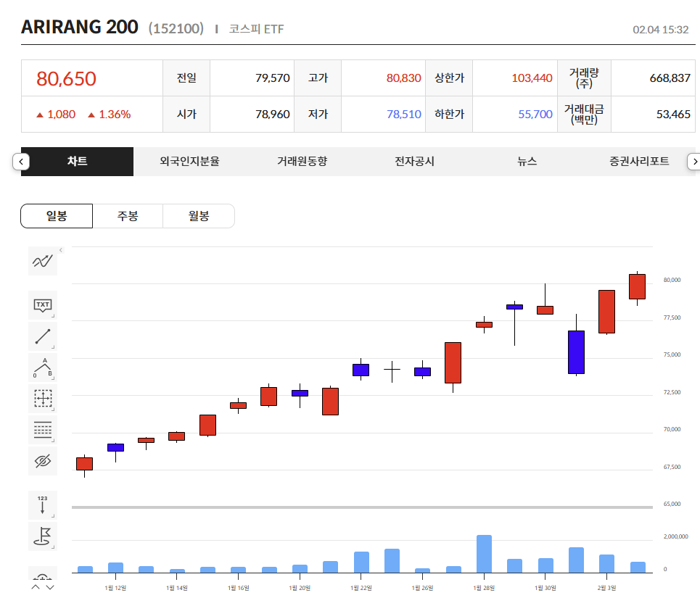The image size is (700, 598).
Task: Select the TXT text annotation tool
Action: tap(43, 305)
